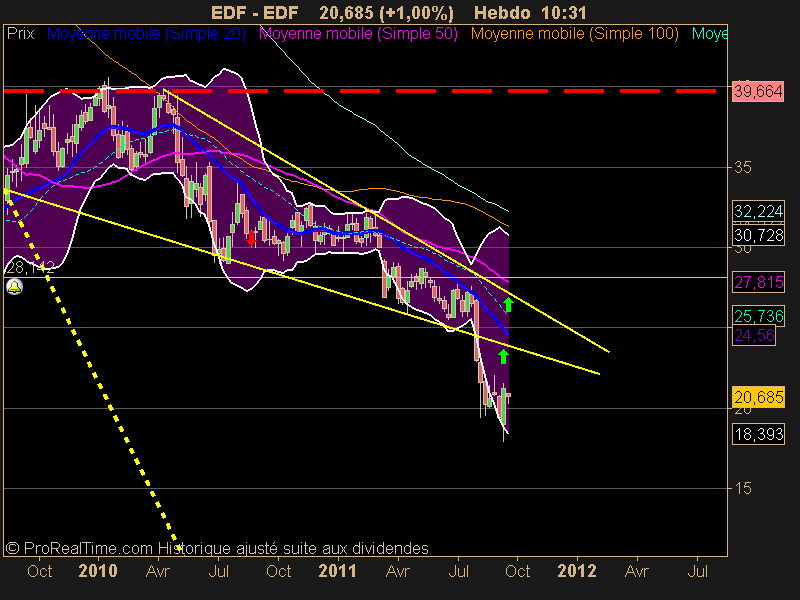The height and width of the screenshot is (600, 800).
Task: Select the lower green up arrow marker
Action: [503, 356]
